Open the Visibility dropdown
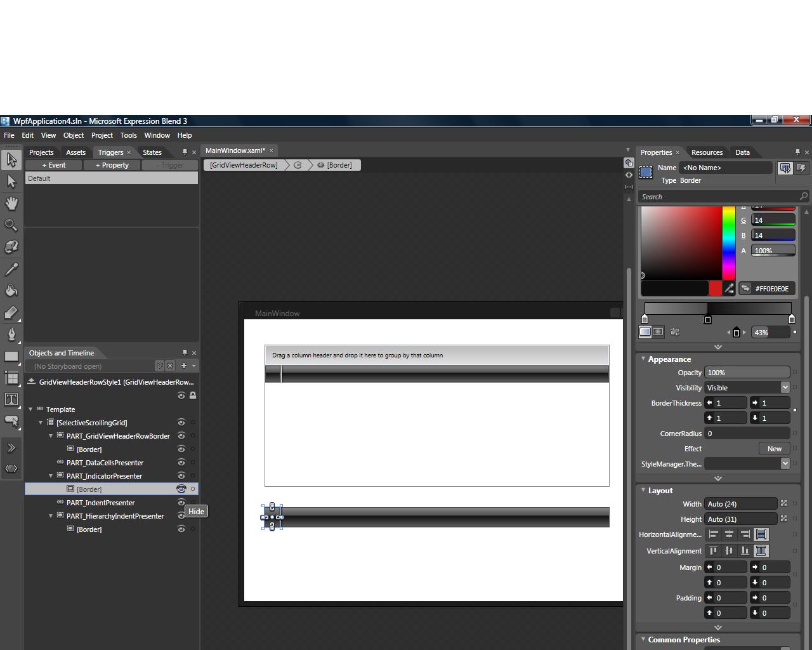Viewport: 812px width, 650px height. (785, 388)
